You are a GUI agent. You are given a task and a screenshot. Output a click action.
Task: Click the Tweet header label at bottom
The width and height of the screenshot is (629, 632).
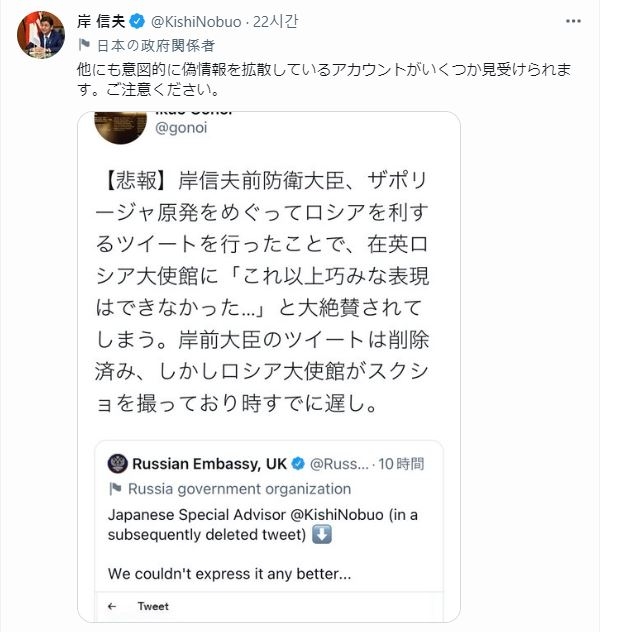click(x=152, y=606)
